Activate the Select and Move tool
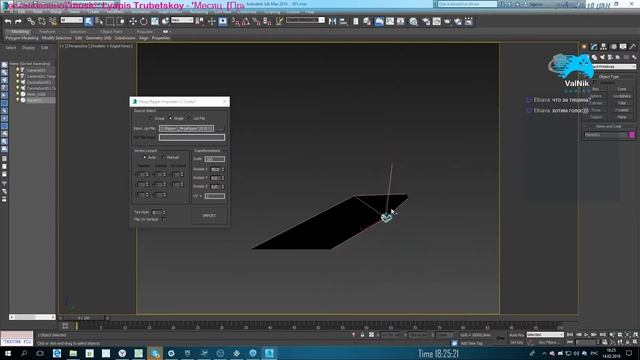 pos(133,21)
